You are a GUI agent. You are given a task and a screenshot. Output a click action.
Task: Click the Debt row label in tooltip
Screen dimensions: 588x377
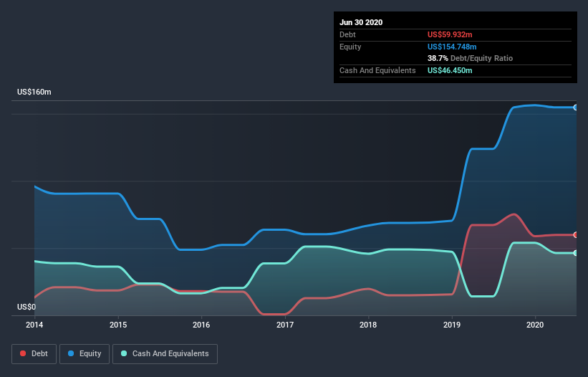(x=347, y=34)
